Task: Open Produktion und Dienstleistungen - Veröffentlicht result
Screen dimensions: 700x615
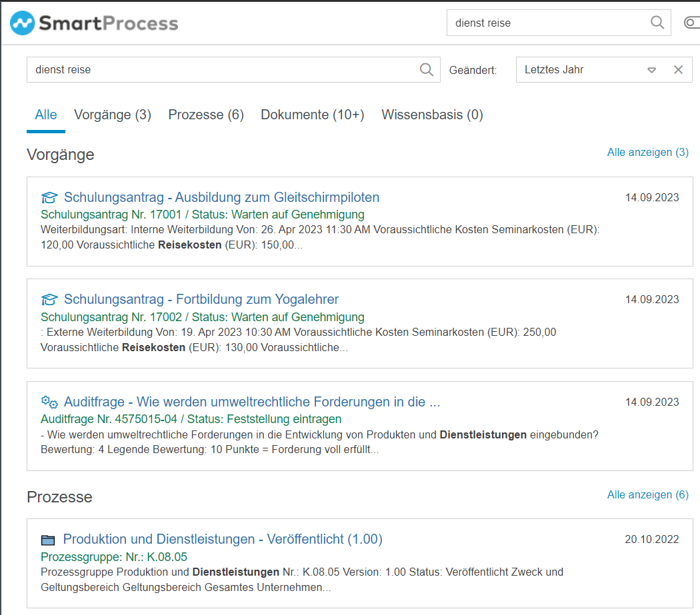Action: 223,539
